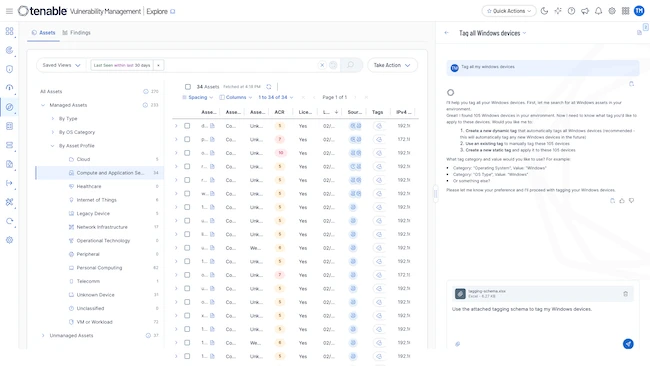
Task: Select the VM or Workload profile
Action: pos(95,322)
